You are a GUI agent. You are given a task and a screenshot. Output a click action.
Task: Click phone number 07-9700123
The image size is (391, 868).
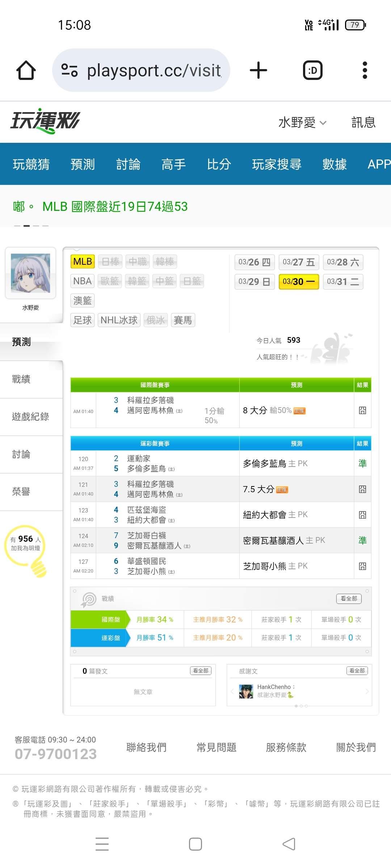pyautogui.click(x=56, y=754)
